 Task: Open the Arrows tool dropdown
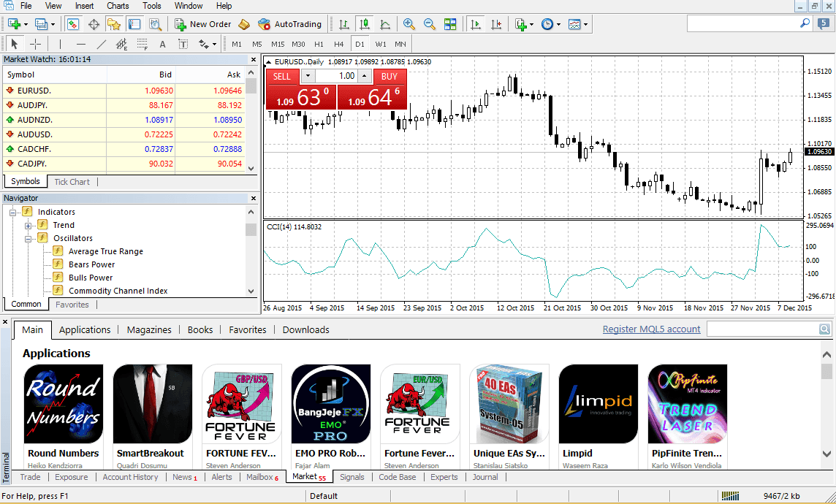pyautogui.click(x=214, y=45)
